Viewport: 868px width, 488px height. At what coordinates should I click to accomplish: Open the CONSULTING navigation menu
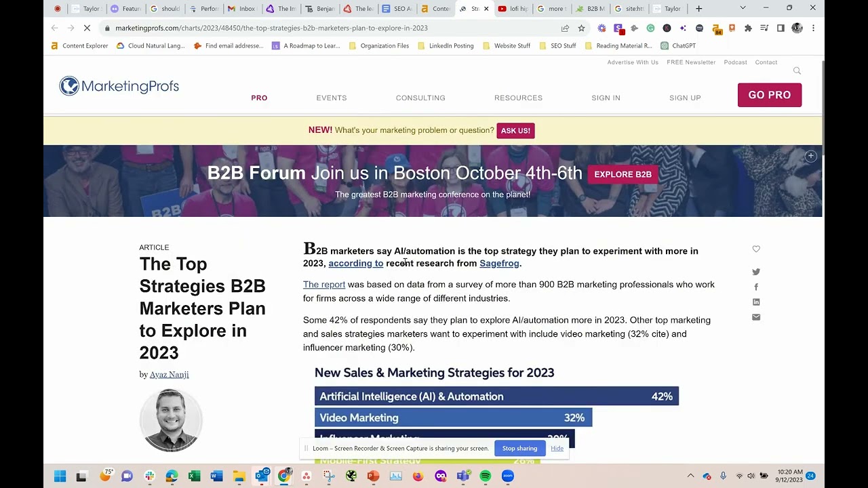pyautogui.click(x=420, y=98)
